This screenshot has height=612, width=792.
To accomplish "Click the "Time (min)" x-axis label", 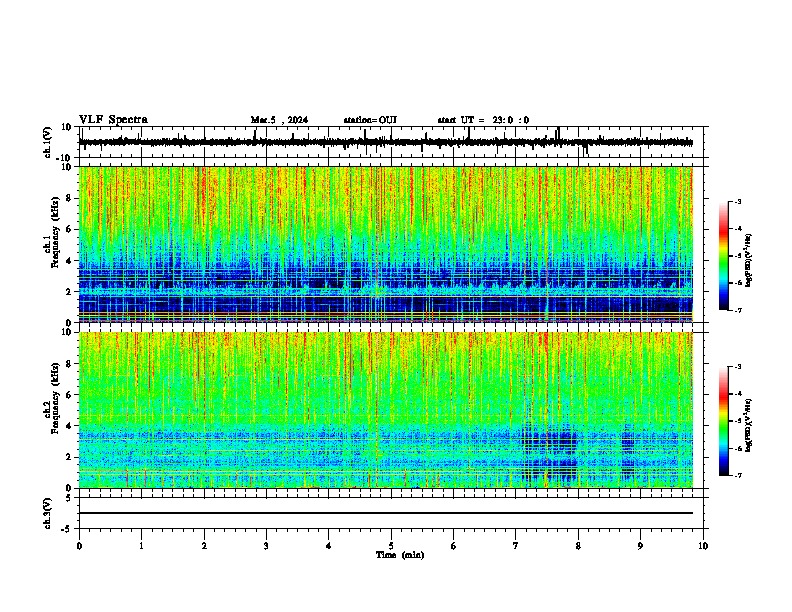I will click(400, 555).
